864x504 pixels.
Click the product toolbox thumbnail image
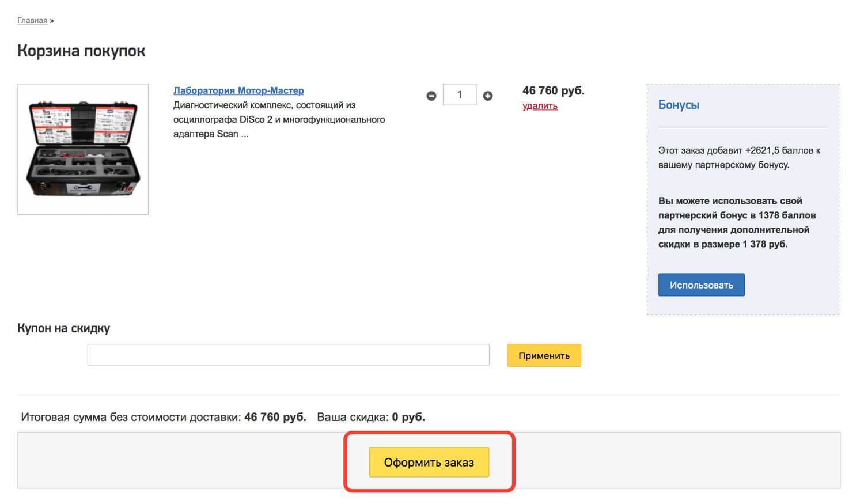pyautogui.click(x=83, y=149)
